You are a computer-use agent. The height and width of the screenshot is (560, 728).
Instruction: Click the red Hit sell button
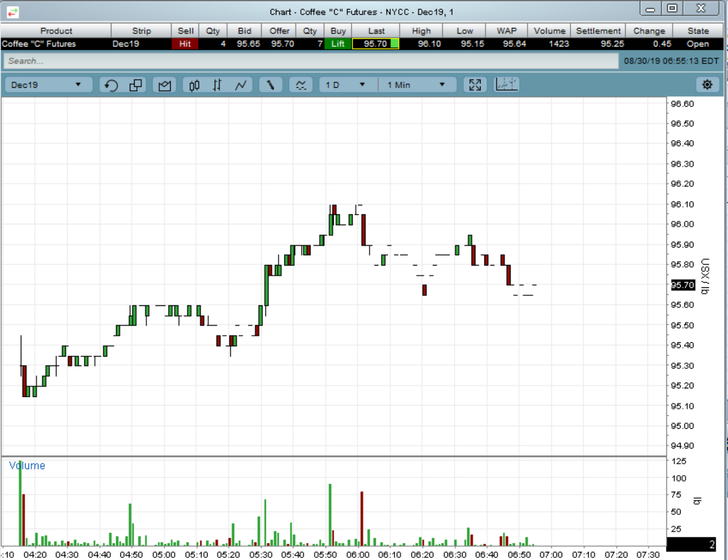[x=185, y=44]
